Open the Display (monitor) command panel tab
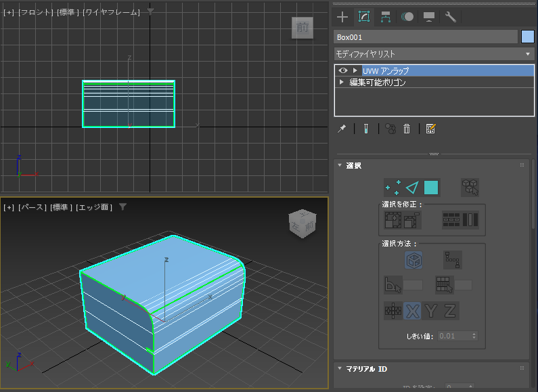 point(429,17)
